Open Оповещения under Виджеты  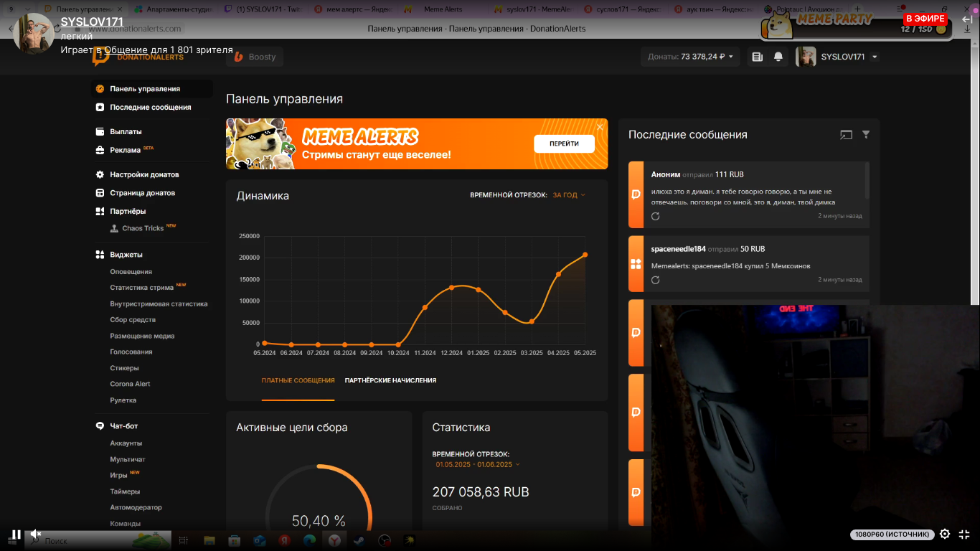pos(131,272)
